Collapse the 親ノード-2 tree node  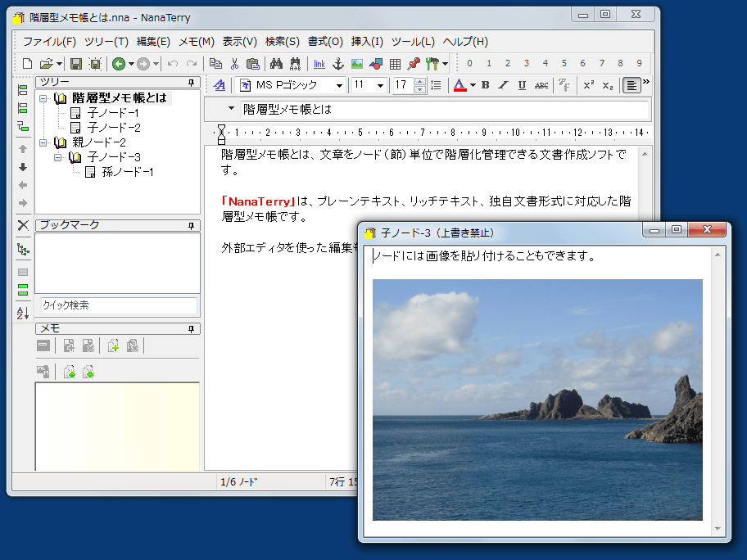click(x=43, y=142)
